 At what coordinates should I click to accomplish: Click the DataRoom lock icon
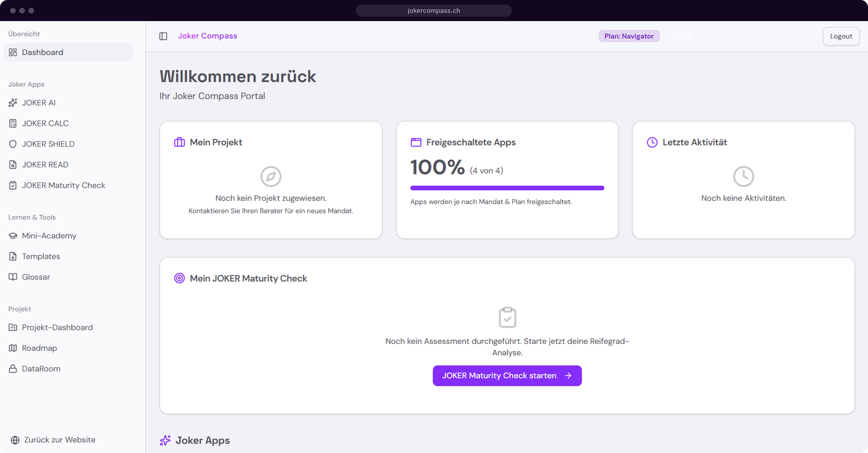point(13,368)
